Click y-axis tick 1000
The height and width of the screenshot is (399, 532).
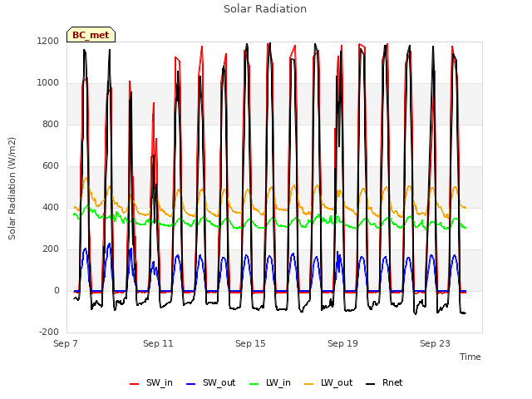click(x=48, y=83)
